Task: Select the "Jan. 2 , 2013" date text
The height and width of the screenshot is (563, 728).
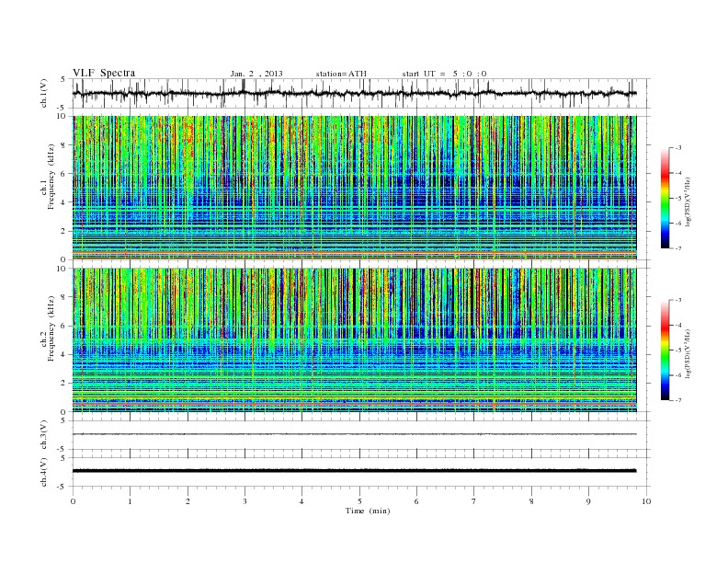Action: pyautogui.click(x=256, y=74)
